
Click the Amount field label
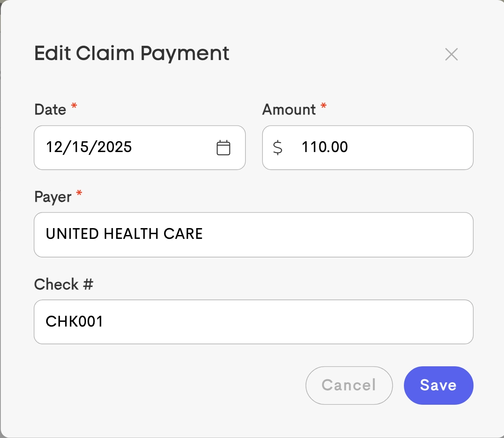click(289, 110)
